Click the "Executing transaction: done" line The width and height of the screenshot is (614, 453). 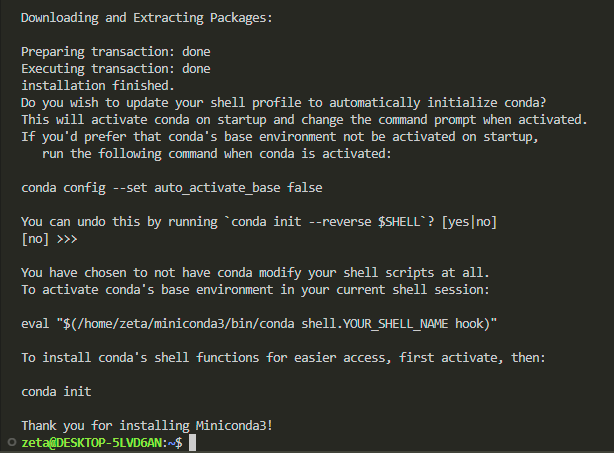pyautogui.click(x=115, y=69)
